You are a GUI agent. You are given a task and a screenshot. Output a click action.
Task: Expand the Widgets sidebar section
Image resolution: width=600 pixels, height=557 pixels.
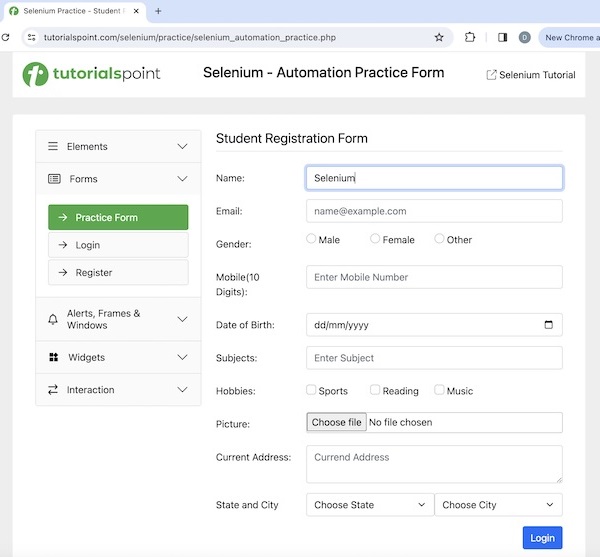(118, 357)
